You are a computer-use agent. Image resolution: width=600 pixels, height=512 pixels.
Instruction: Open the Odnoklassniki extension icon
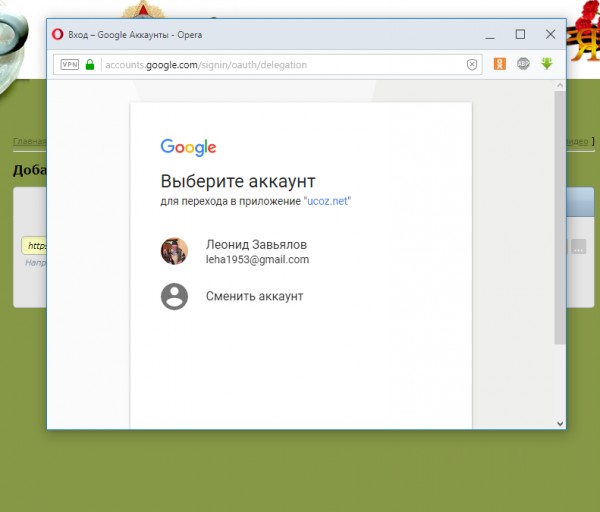coord(499,64)
